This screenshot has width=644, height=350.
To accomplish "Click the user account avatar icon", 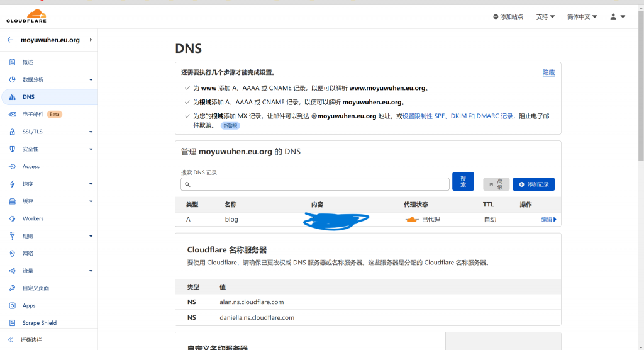I will click(x=613, y=16).
